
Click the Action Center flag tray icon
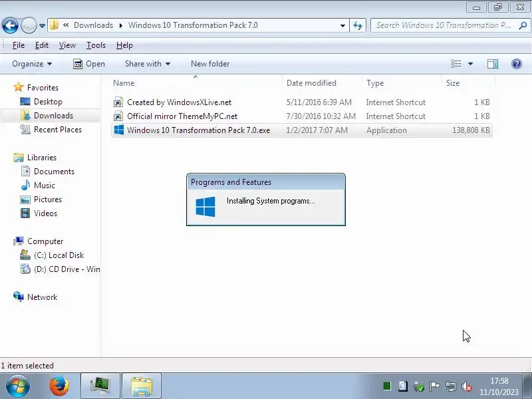pos(434,386)
